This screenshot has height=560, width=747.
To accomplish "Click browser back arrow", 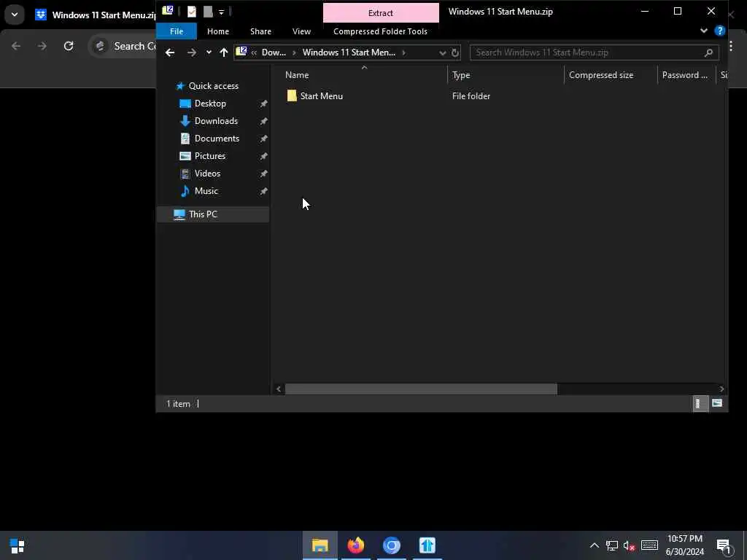I will point(16,46).
